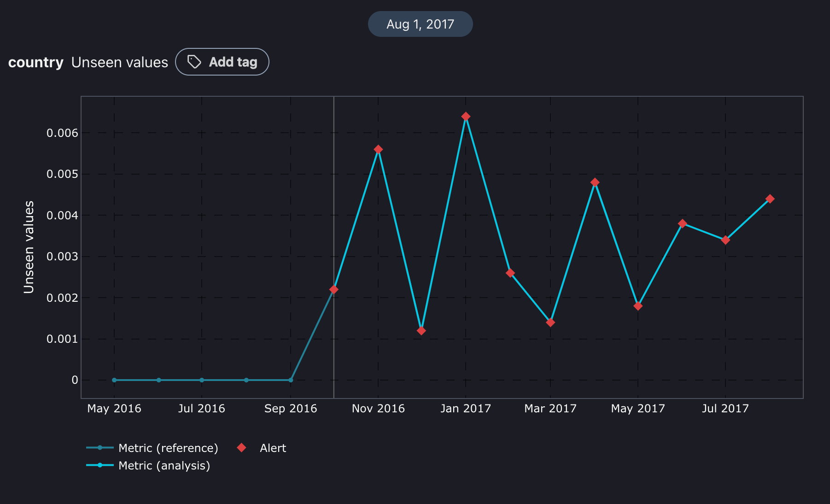The width and height of the screenshot is (830, 504).
Task: Click the last alert diamond after Jul 2017
Action: tap(770, 199)
